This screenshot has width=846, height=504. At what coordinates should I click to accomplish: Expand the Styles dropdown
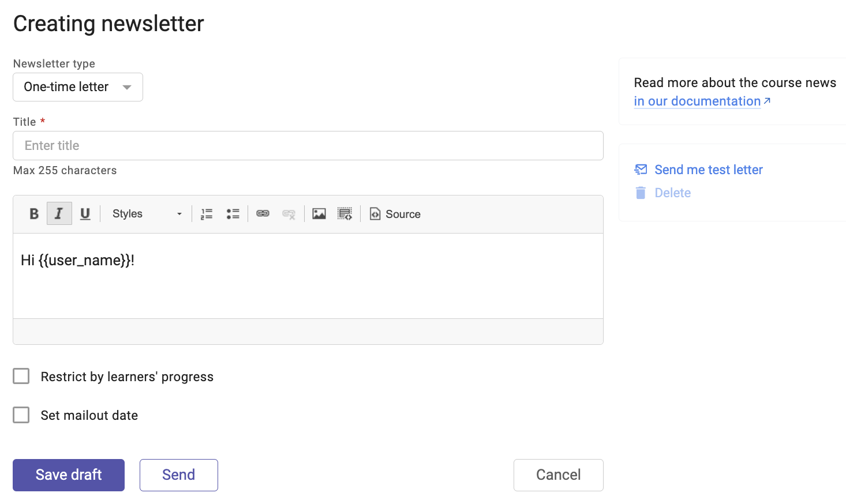click(x=147, y=214)
